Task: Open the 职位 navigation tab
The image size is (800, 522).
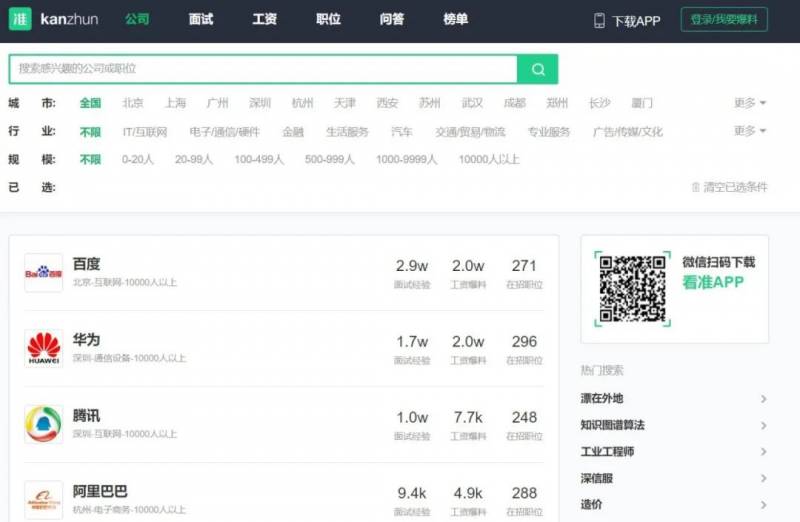Action: 328,19
